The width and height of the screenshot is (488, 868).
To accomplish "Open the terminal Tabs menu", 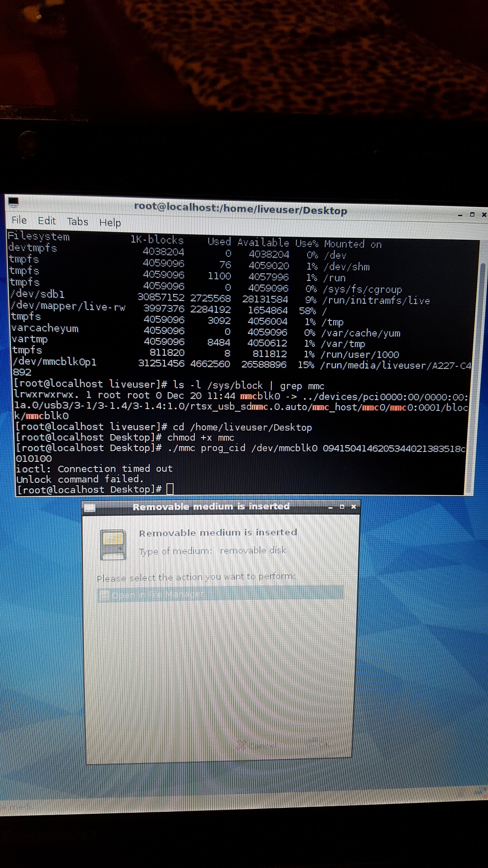I will [x=77, y=222].
